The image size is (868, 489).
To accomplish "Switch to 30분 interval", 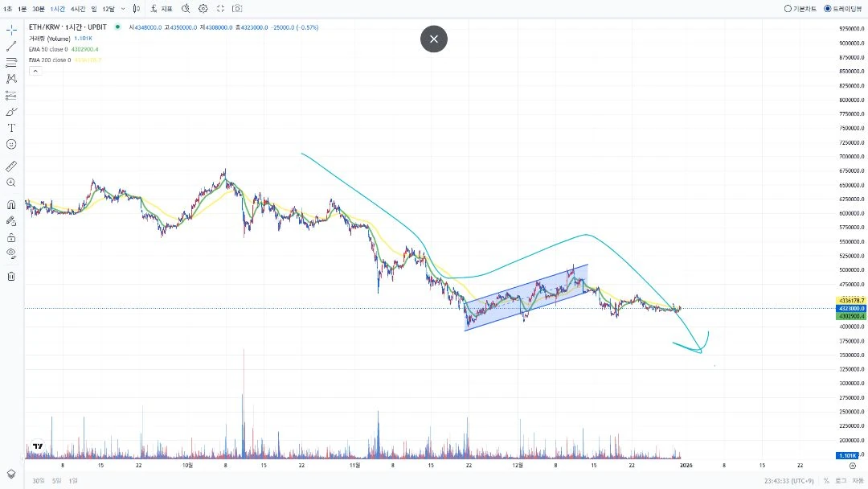I will (39, 9).
